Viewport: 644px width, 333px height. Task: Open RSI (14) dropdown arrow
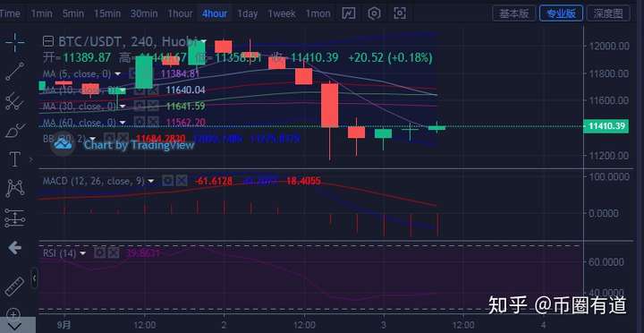[x=83, y=253]
